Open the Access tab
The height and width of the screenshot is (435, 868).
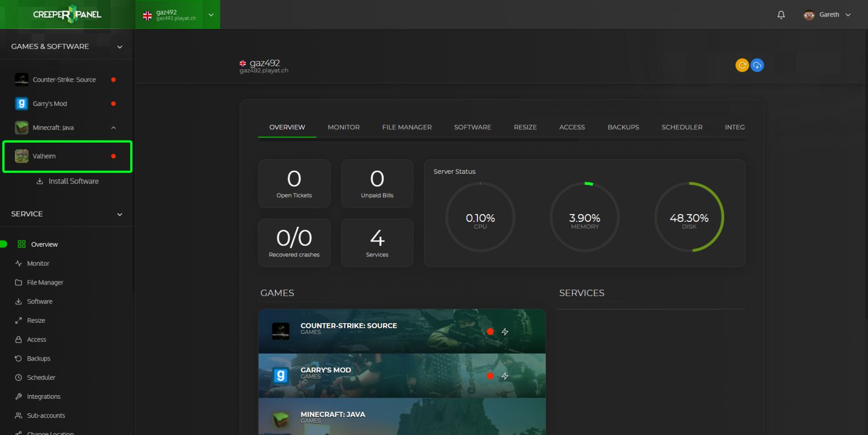pyautogui.click(x=572, y=127)
